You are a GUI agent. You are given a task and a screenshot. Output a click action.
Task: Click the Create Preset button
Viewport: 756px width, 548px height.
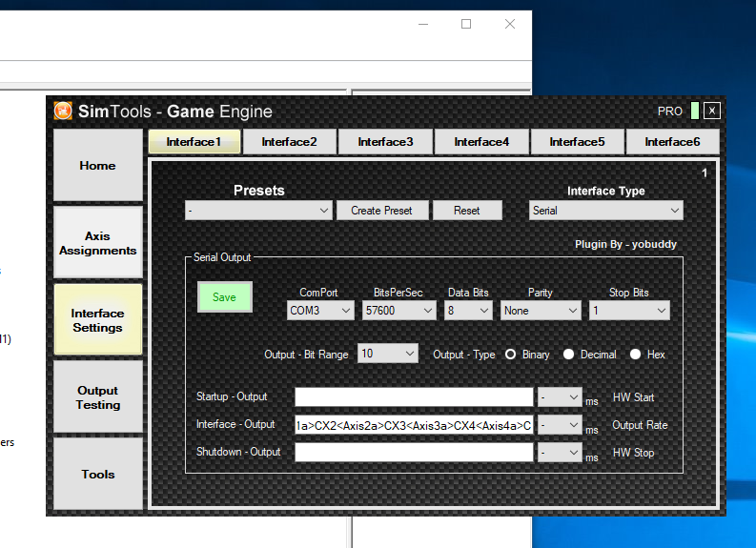click(x=382, y=211)
